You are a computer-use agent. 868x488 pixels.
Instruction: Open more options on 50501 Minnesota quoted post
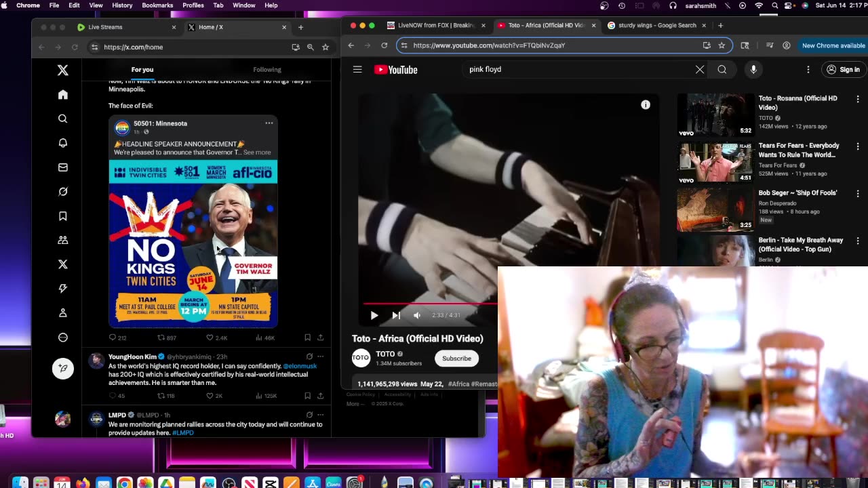click(269, 123)
